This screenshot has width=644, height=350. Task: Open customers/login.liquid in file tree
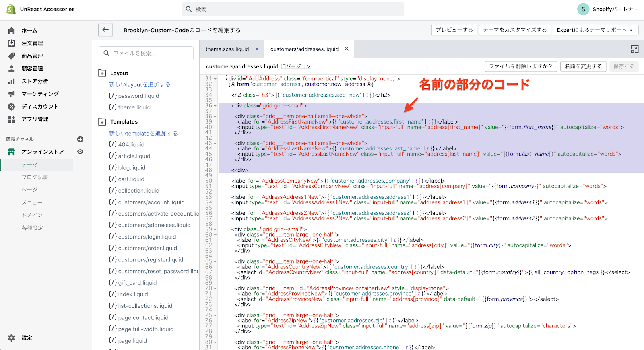[x=147, y=237]
